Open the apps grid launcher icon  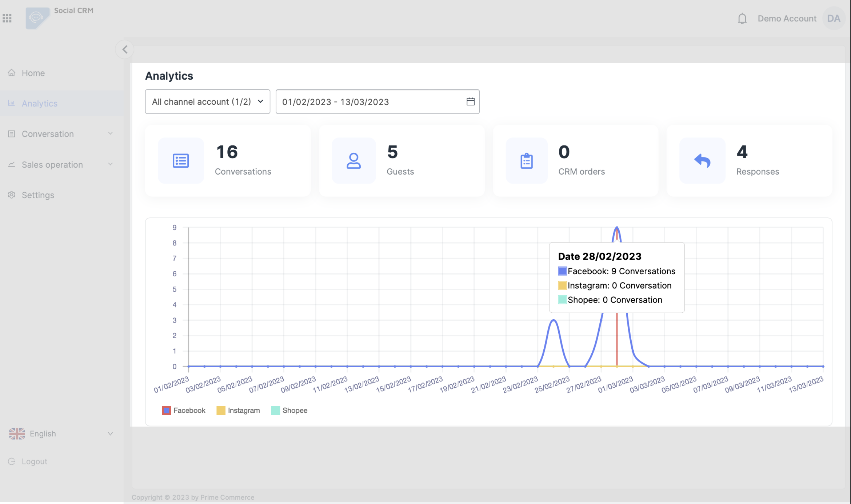coord(7,18)
